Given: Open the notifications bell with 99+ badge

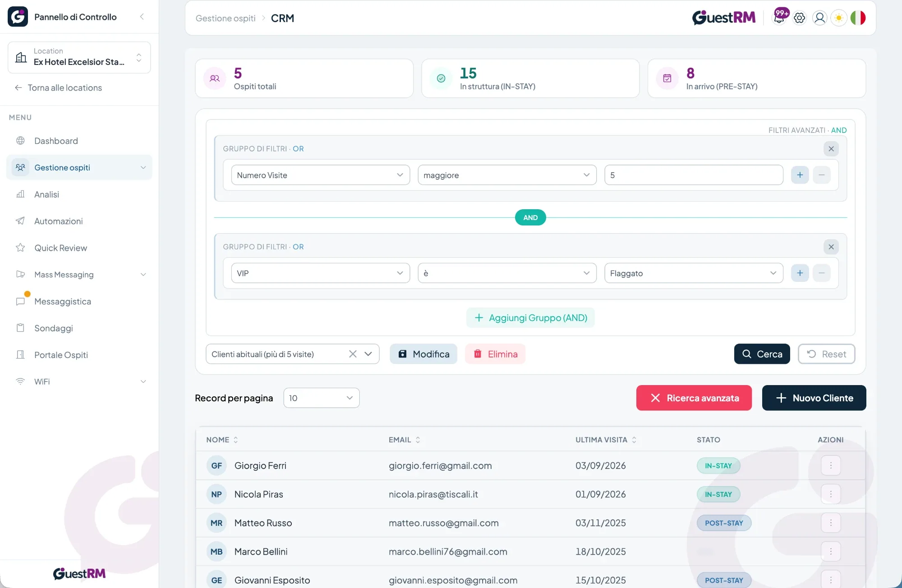Looking at the screenshot, I should pos(779,18).
